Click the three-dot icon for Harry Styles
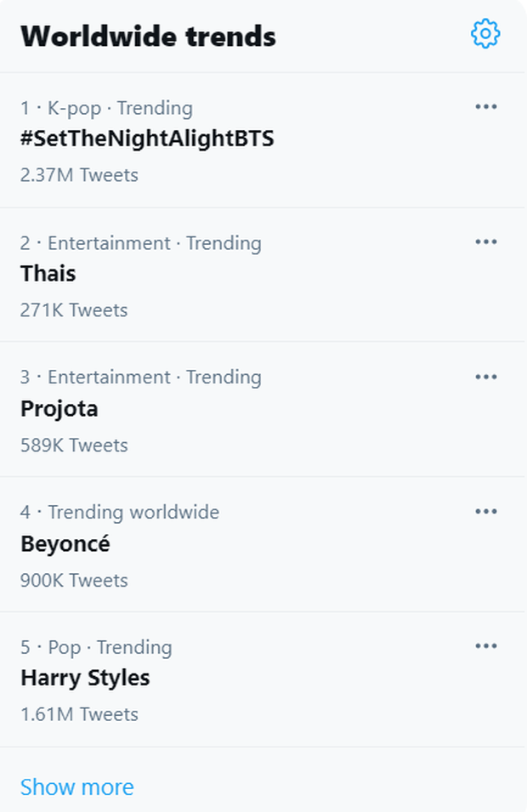The height and width of the screenshot is (812, 527). pos(486,646)
